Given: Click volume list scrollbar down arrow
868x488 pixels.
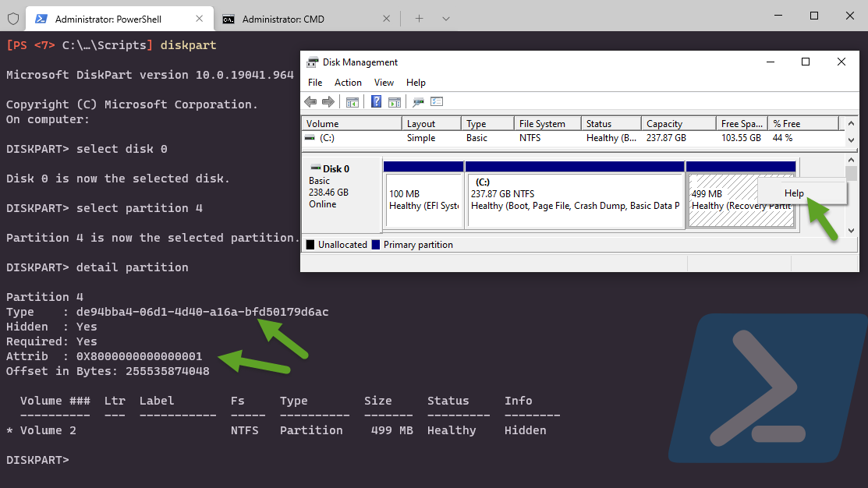Looking at the screenshot, I should pyautogui.click(x=852, y=140).
